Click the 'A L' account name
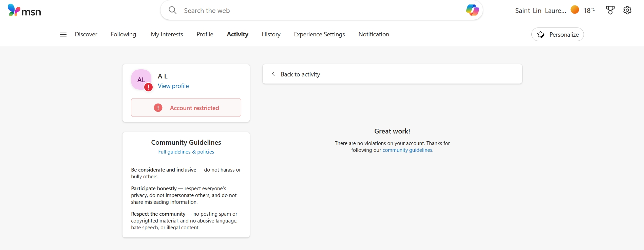Viewport: 644px width, 250px height. pyautogui.click(x=163, y=76)
